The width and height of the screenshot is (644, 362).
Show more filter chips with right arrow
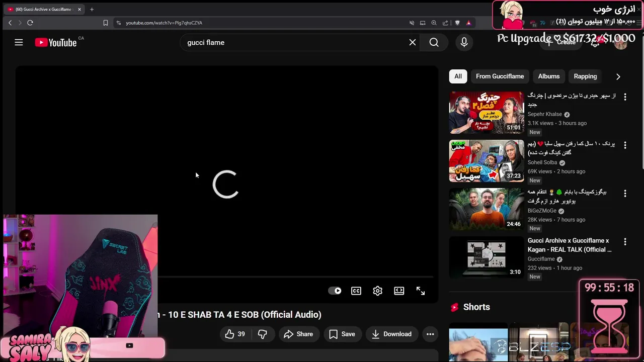point(618,76)
